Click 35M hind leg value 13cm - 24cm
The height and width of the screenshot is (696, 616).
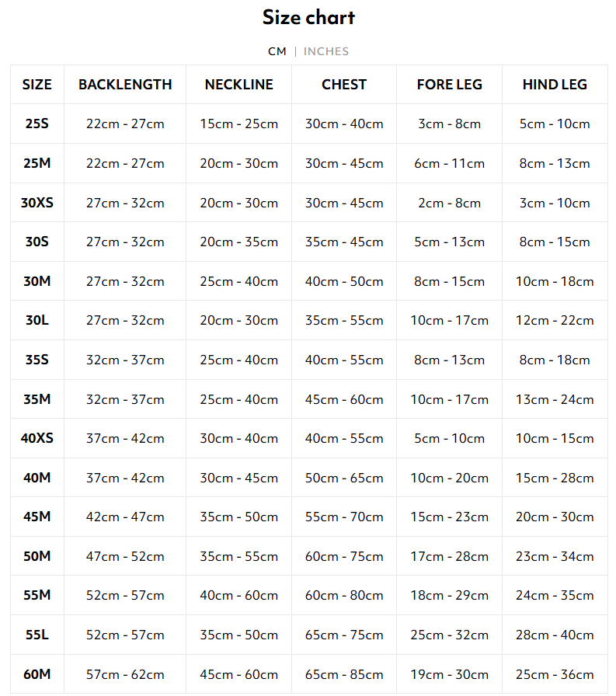coord(555,399)
